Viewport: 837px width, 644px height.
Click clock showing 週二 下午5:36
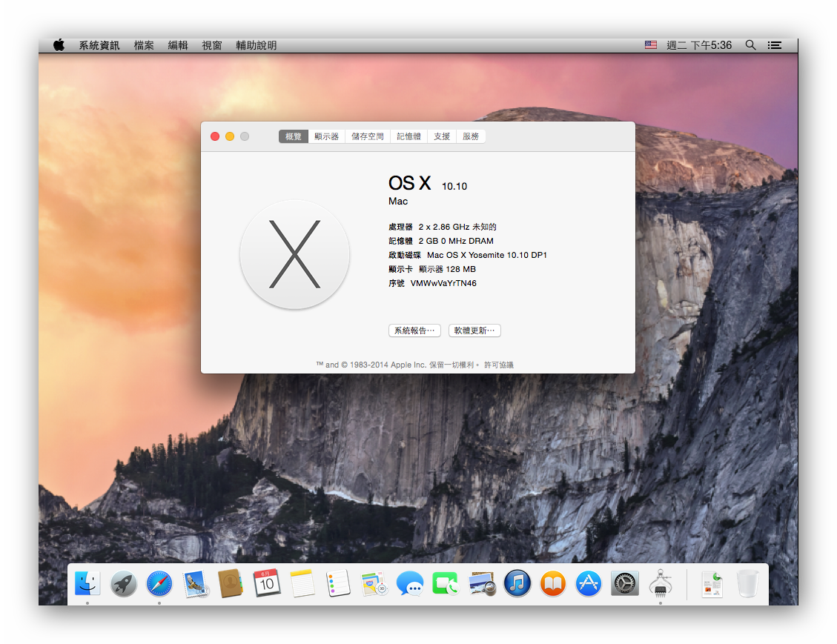699,45
